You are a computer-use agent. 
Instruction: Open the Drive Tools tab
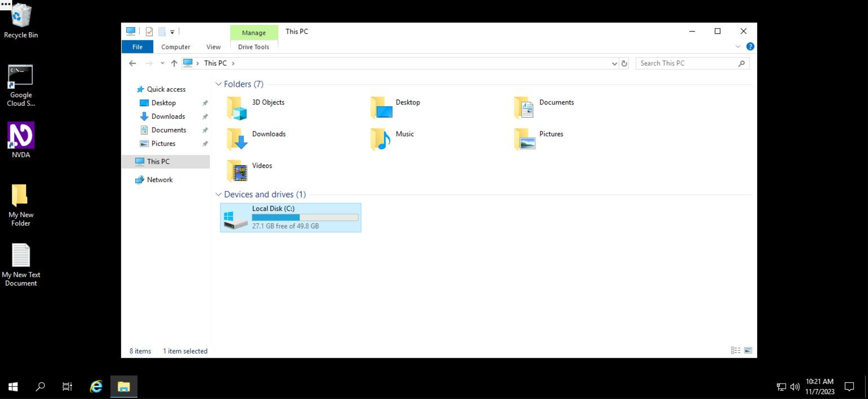point(253,47)
